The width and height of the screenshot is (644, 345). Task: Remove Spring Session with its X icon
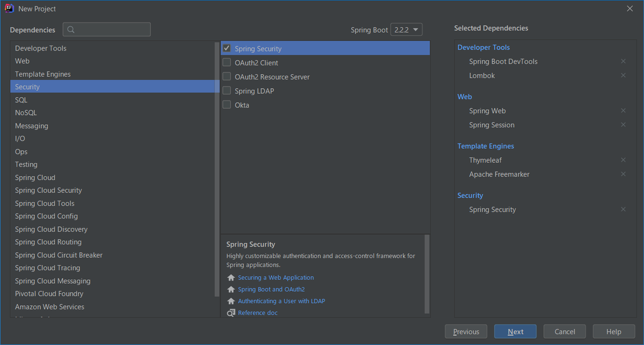click(623, 125)
